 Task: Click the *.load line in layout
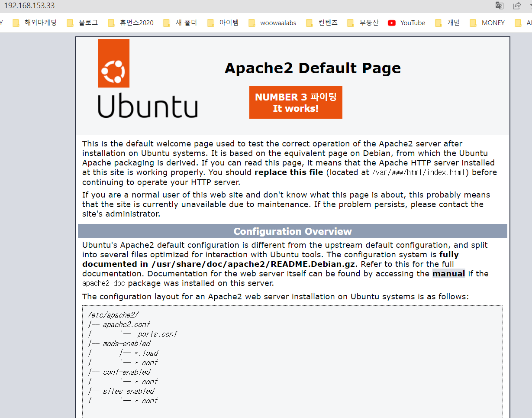(x=146, y=353)
